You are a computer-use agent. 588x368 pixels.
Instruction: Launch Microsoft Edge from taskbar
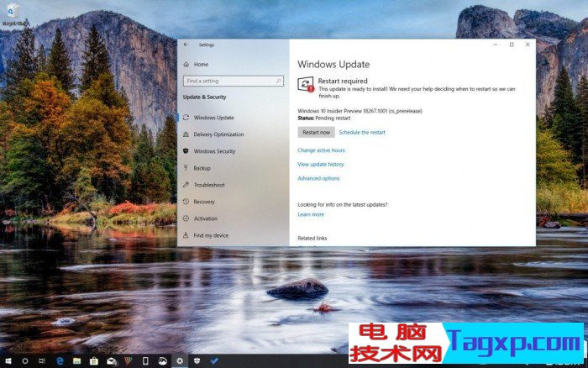[x=60, y=361]
